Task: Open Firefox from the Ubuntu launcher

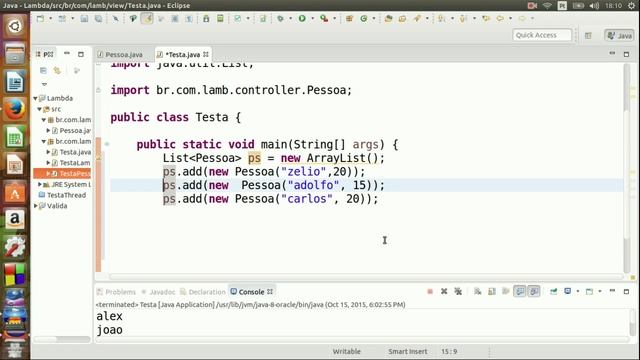Action: click(x=15, y=109)
